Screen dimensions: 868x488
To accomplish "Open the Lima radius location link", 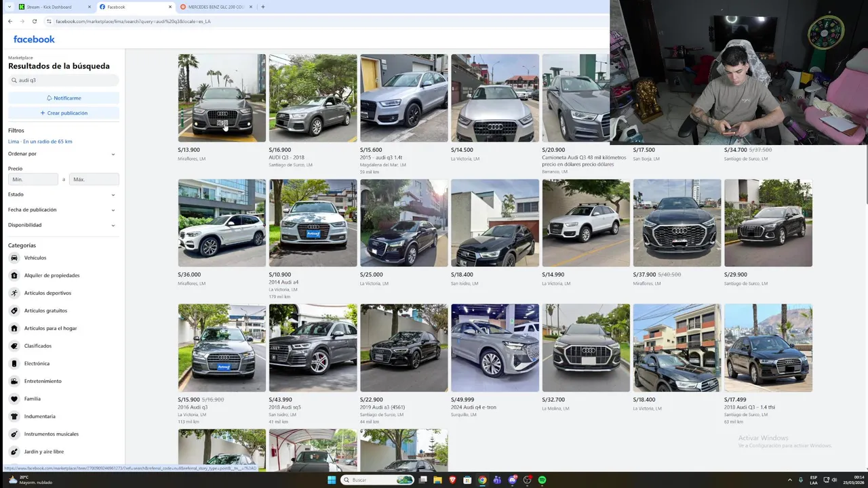I will (40, 142).
